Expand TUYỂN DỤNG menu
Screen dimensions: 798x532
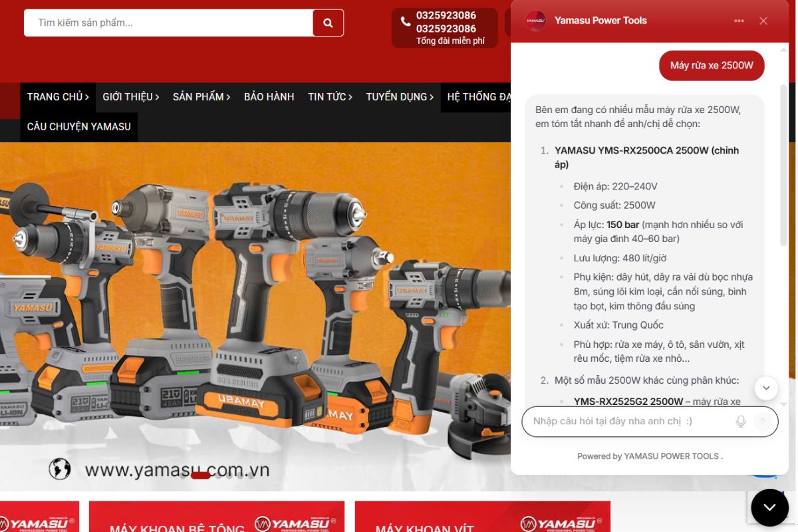[400, 97]
